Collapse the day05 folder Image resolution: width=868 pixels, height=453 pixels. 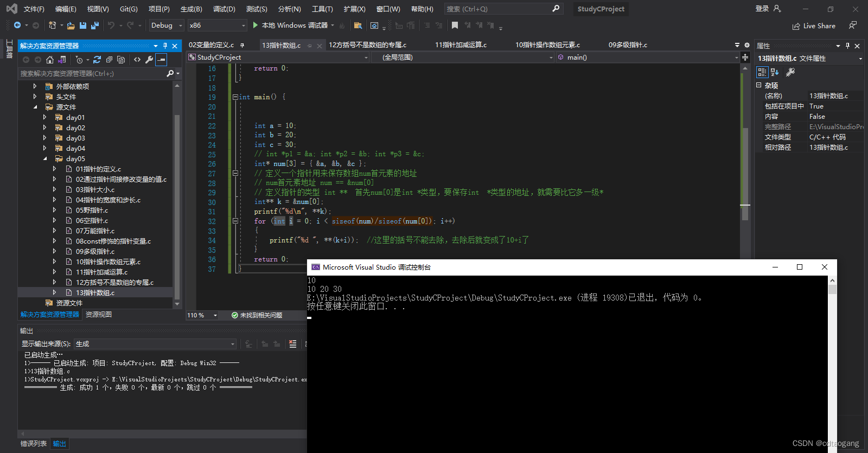pos(44,158)
